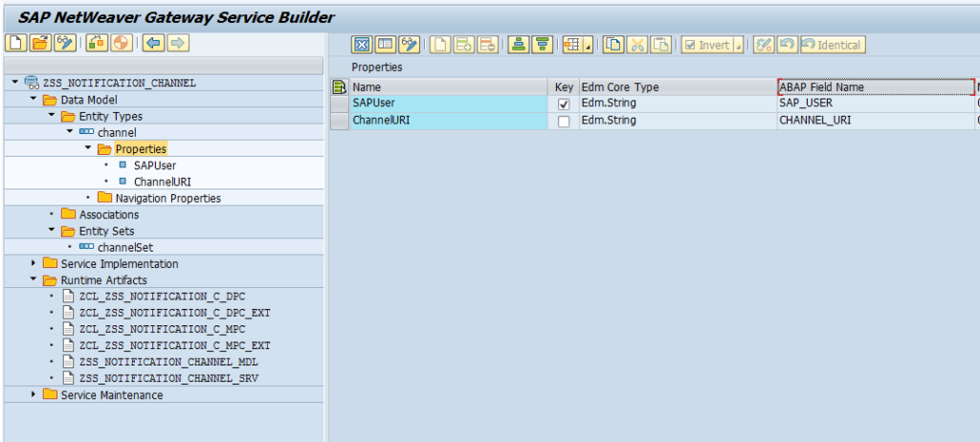
Task: Check the Key checkbox for ChannelURI
Action: pyautogui.click(x=564, y=122)
